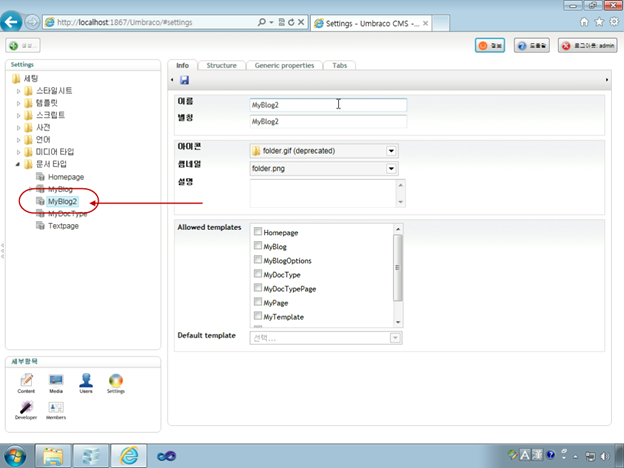Screen dimensions: 624x468
Task: Open the Users section icon
Action: [x=86, y=384]
